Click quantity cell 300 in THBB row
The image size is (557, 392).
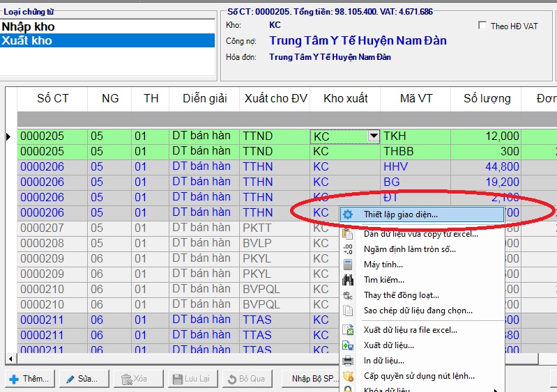coord(486,152)
